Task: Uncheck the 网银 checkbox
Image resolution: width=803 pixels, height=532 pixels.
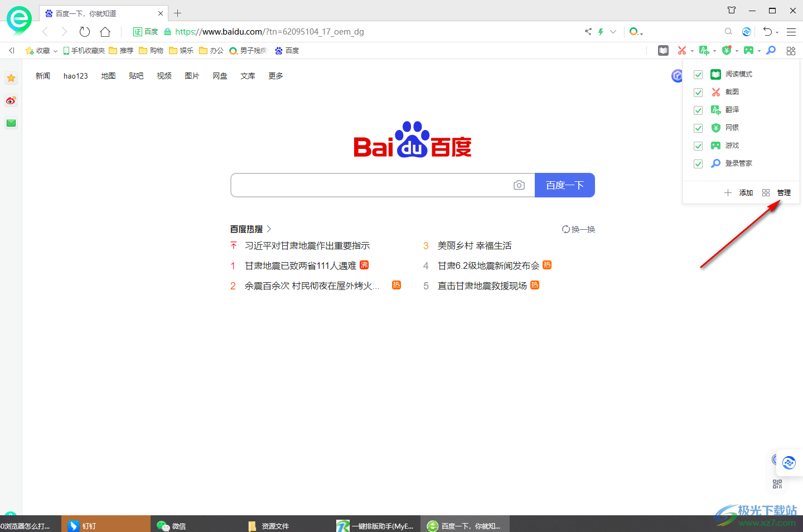Action: point(698,128)
